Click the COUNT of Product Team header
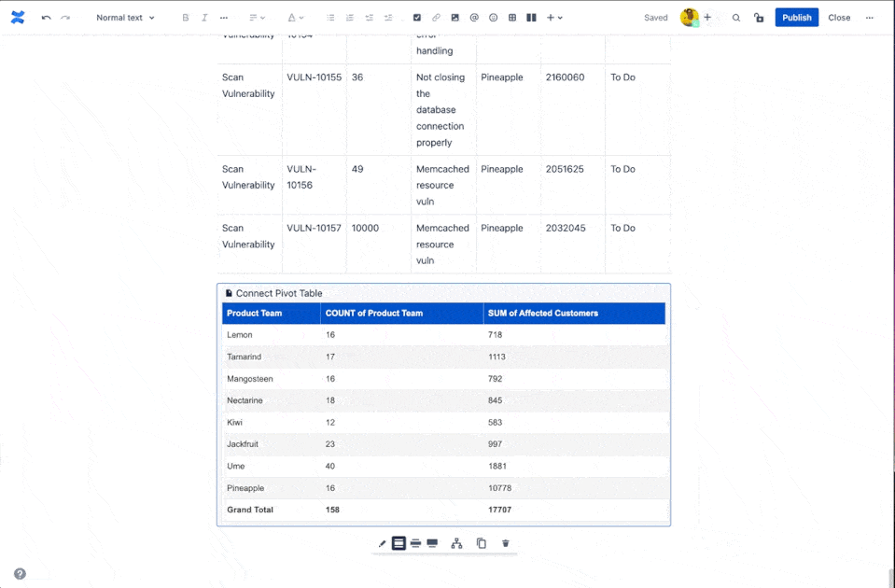The width and height of the screenshot is (895, 588). tap(402, 314)
